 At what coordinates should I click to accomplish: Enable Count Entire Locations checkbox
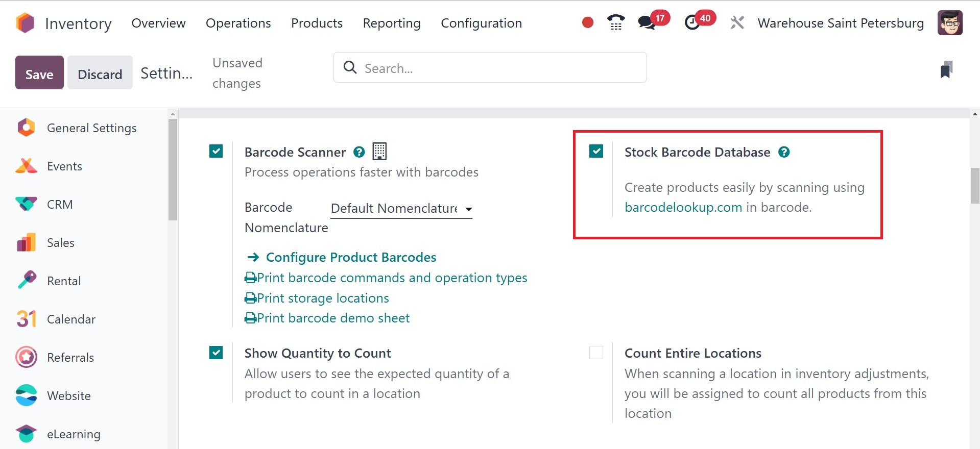point(596,353)
